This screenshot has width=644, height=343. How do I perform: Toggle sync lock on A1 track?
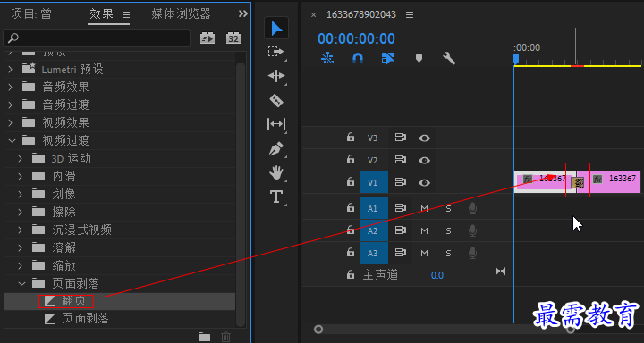coord(400,208)
